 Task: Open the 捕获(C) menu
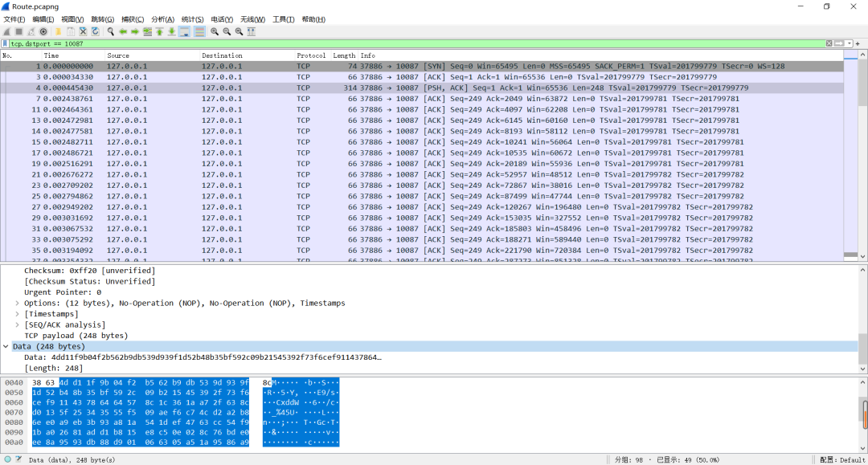pos(133,19)
